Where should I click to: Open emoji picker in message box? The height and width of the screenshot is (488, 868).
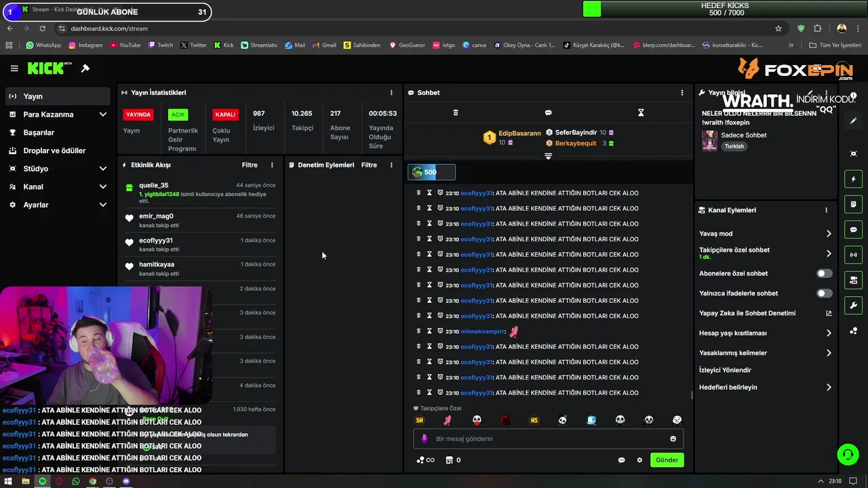(673, 439)
